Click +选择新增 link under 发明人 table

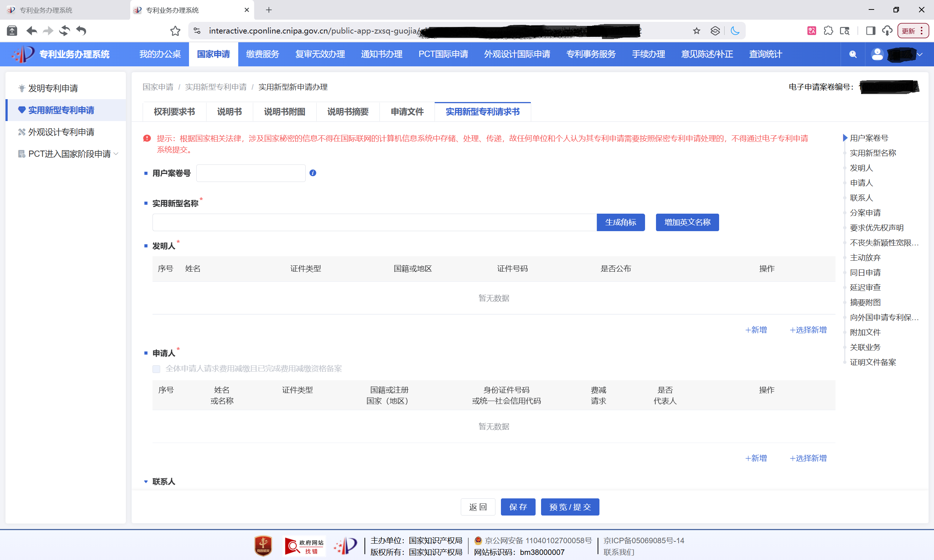(808, 330)
